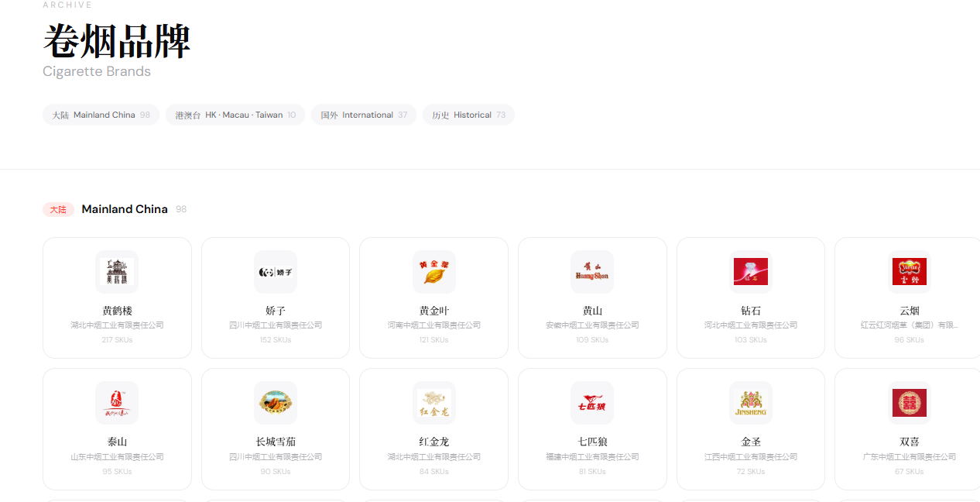Switch to 国外 International brands tab
The height and width of the screenshot is (502, 980).
[364, 115]
